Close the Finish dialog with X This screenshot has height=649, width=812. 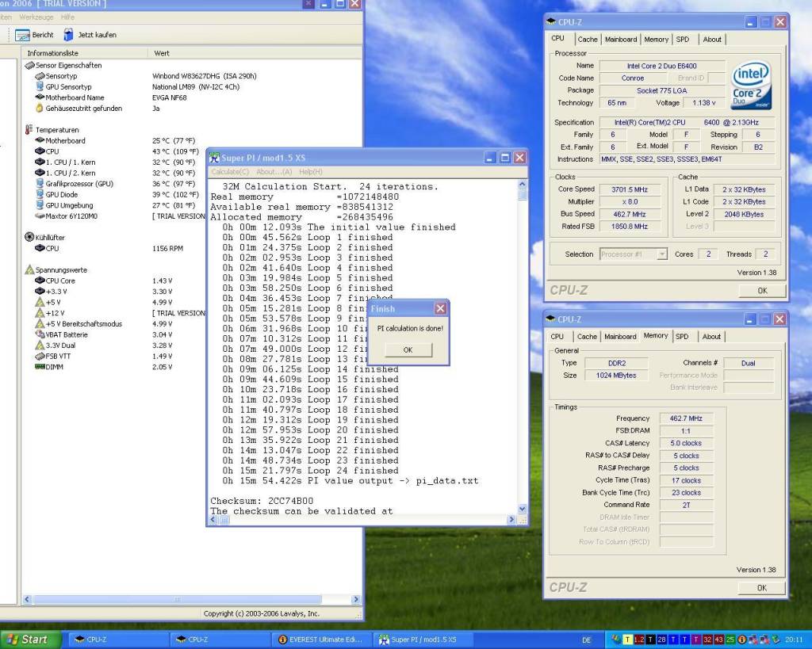[440, 308]
